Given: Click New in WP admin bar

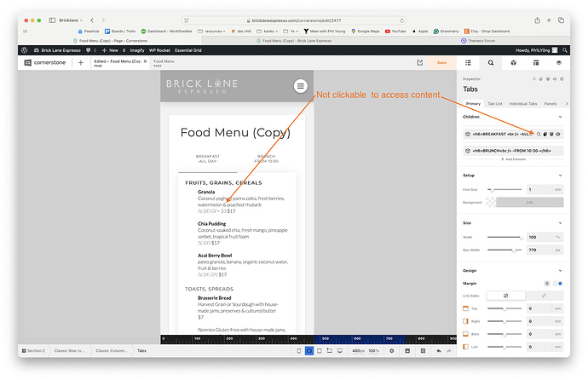Looking at the screenshot, I should [x=110, y=50].
